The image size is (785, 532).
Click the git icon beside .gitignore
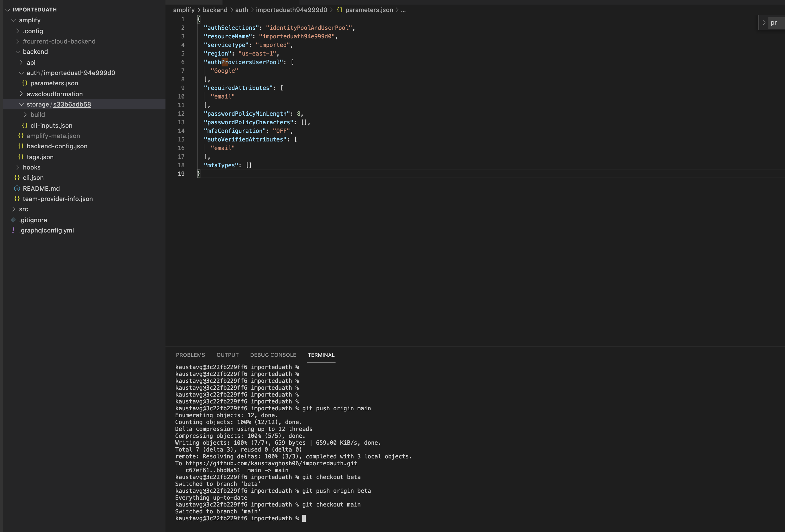tap(13, 220)
